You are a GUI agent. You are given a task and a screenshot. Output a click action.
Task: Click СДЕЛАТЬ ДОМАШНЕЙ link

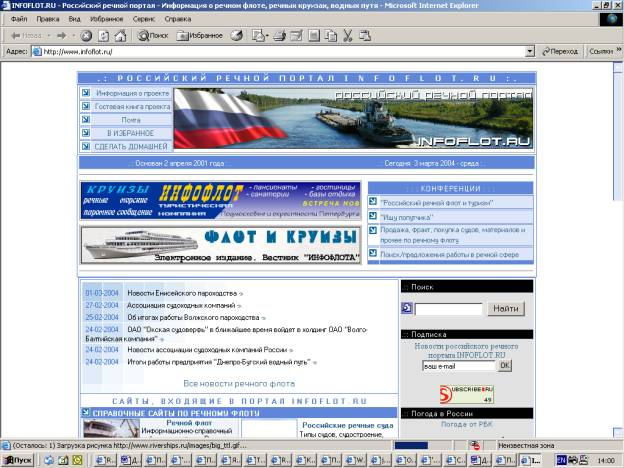[x=131, y=146]
